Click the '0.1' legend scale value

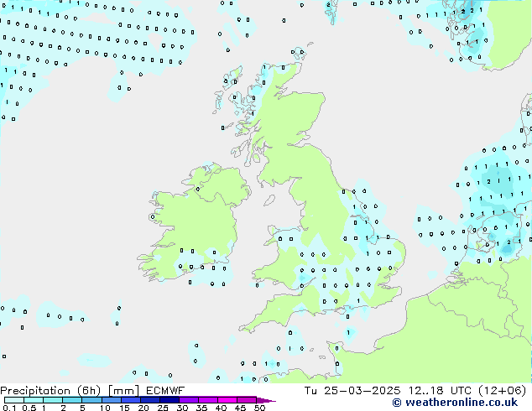coord(10,408)
